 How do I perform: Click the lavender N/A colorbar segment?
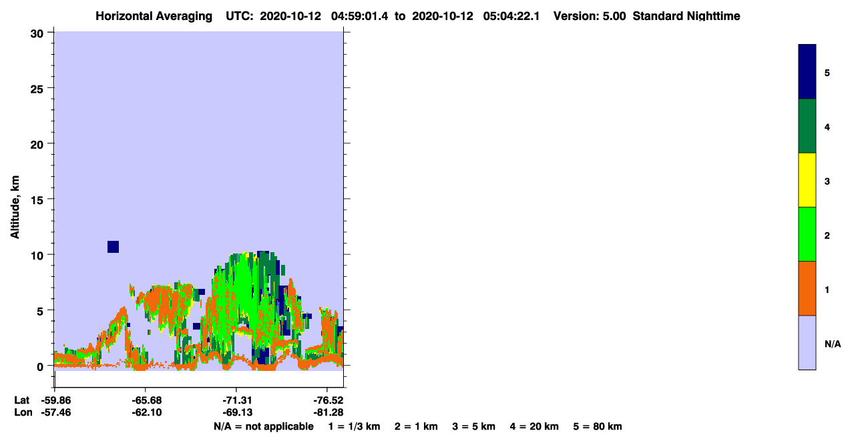pyautogui.click(x=807, y=342)
